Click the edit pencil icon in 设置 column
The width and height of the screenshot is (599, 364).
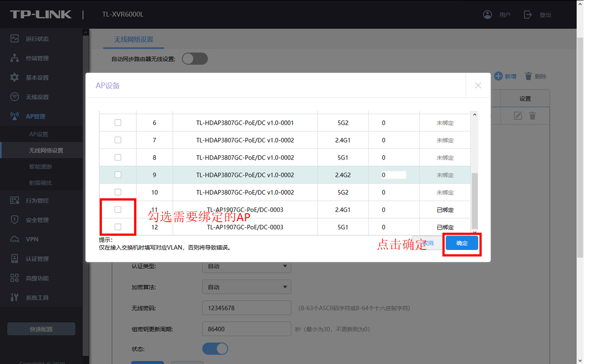(x=518, y=115)
